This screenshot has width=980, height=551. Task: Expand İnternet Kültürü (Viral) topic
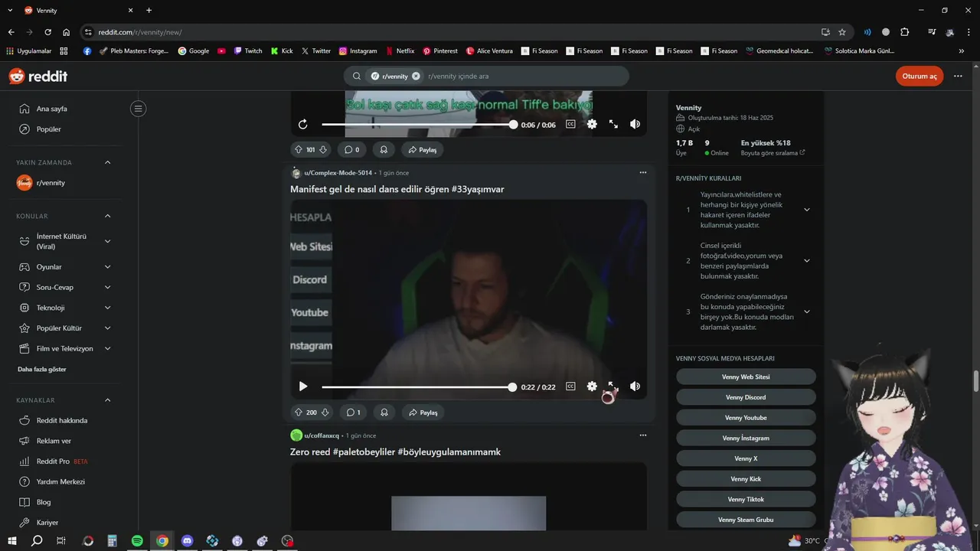coord(107,241)
